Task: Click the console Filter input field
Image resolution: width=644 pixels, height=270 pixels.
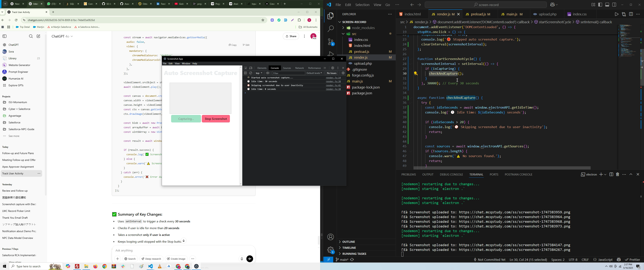Action: pyautogui.click(x=288, y=73)
